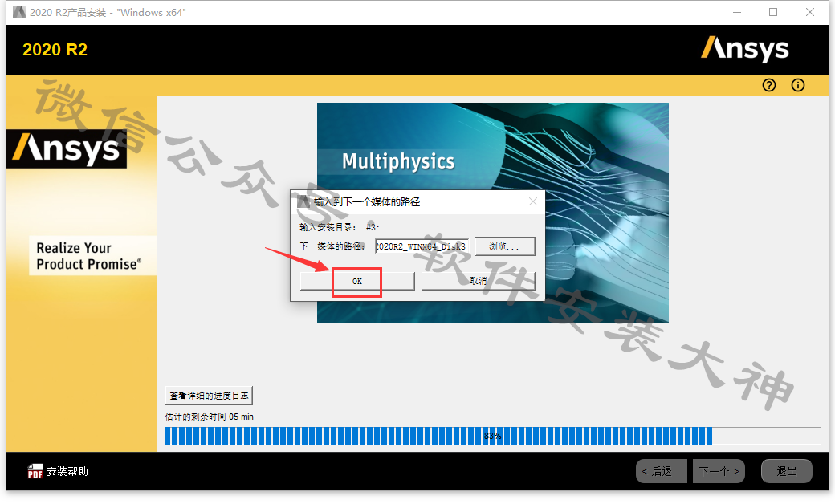
Task: Click the installer icon in window title bar
Action: click(18, 12)
